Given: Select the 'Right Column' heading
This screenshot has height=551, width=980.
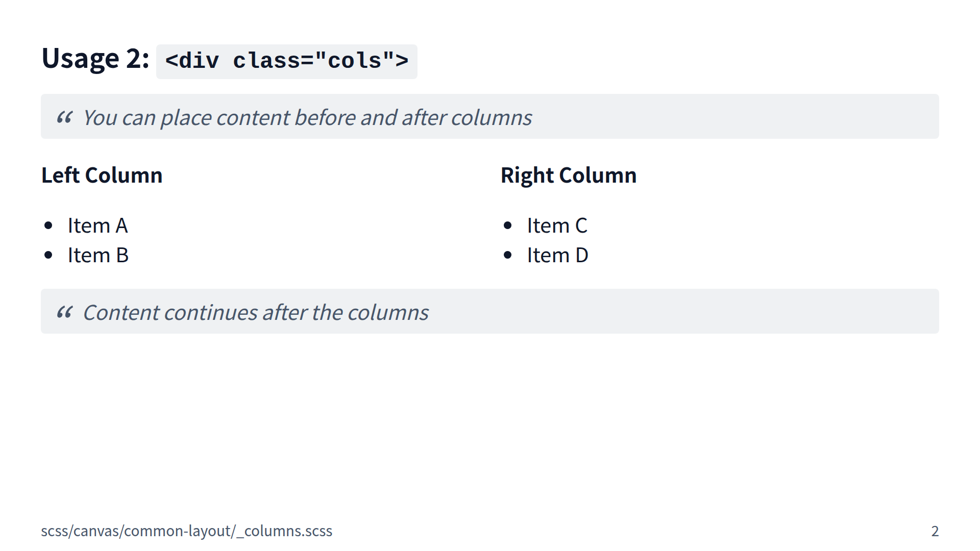Looking at the screenshot, I should point(568,175).
